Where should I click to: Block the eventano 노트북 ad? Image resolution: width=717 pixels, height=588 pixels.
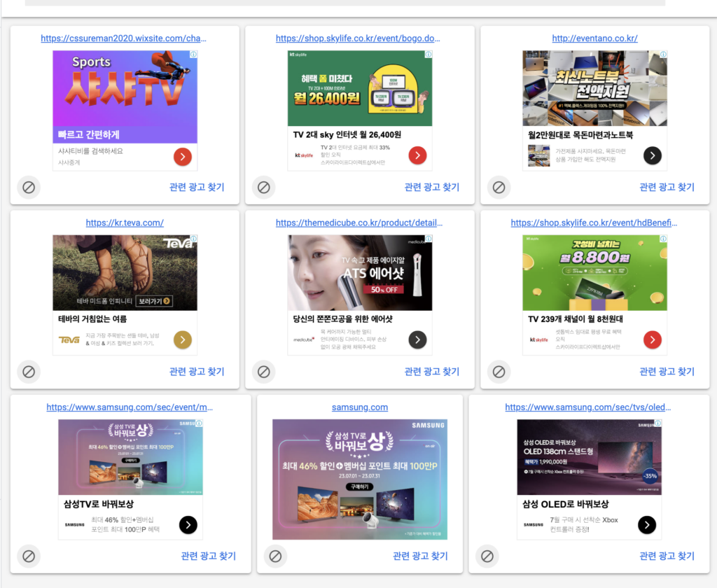pos(499,188)
